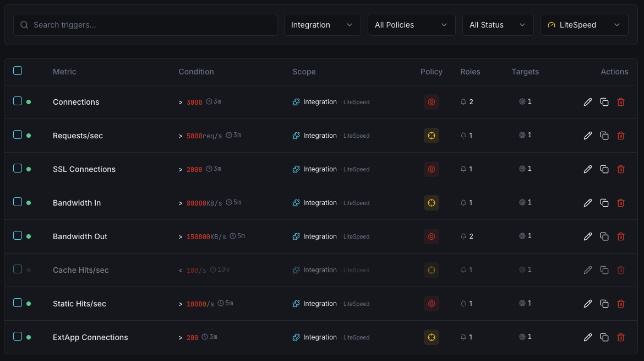The width and height of the screenshot is (644, 361).
Task: Delete the Bandwidth In trigger
Action: 621,202
